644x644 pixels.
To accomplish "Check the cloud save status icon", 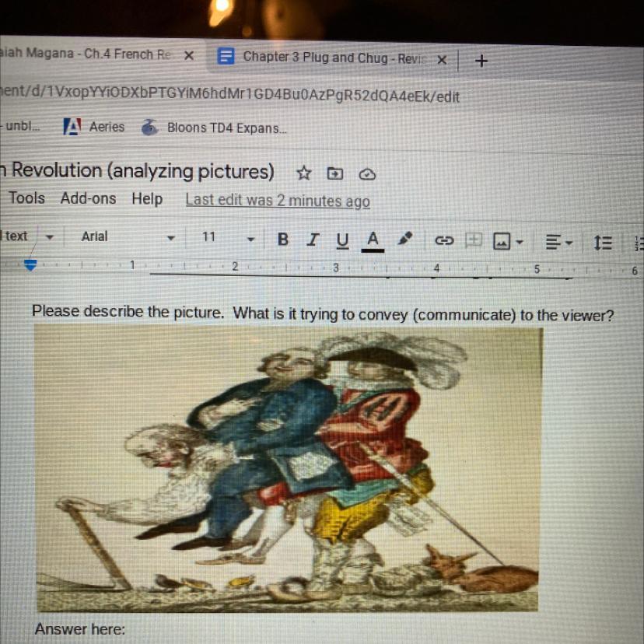I will [367, 174].
